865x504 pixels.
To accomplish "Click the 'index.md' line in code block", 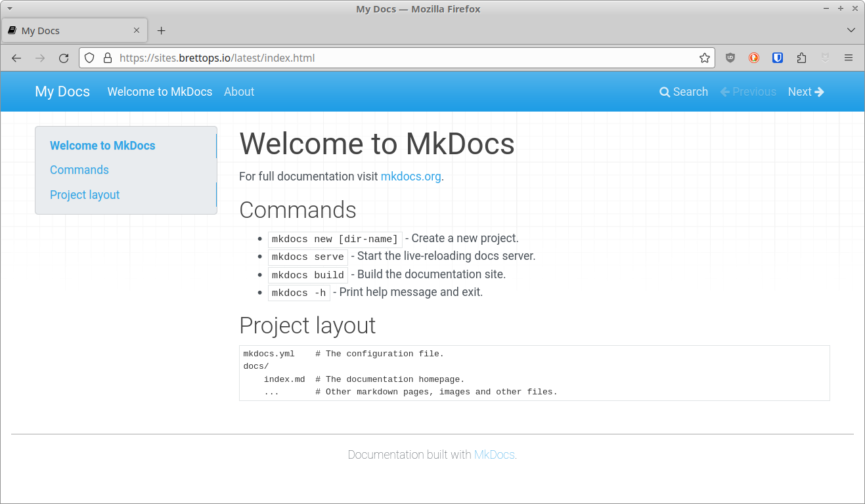I will [x=364, y=379].
